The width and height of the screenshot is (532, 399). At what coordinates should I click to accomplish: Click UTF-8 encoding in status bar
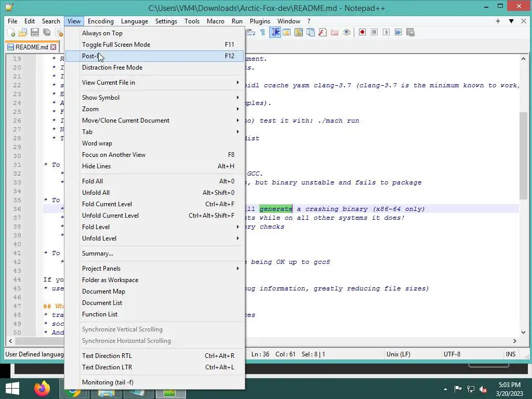click(452, 354)
